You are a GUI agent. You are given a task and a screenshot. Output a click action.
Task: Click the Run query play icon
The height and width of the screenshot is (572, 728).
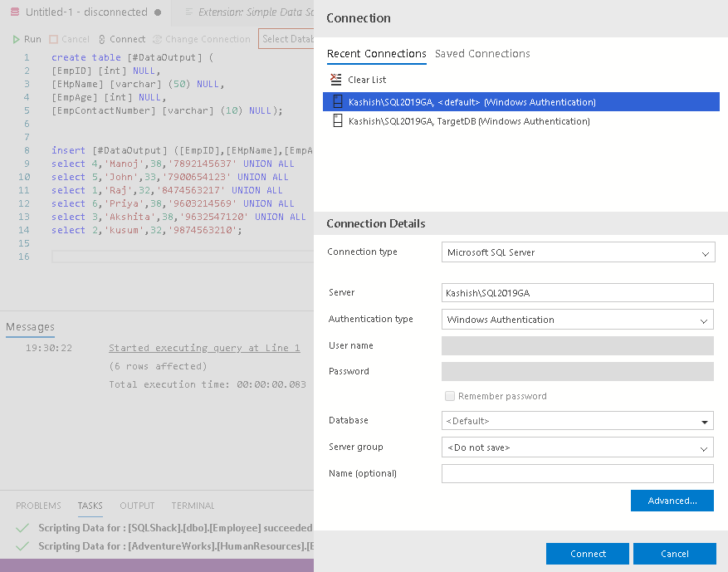coord(17,39)
